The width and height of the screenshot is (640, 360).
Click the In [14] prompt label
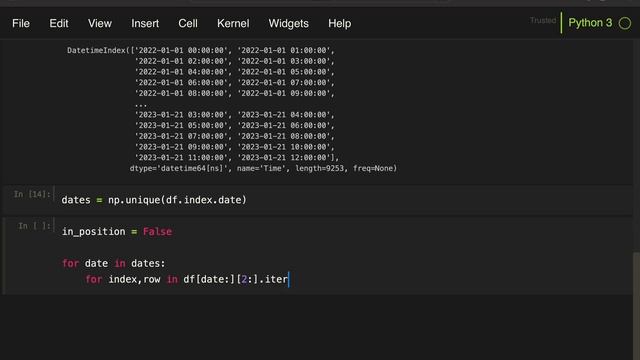point(32,194)
